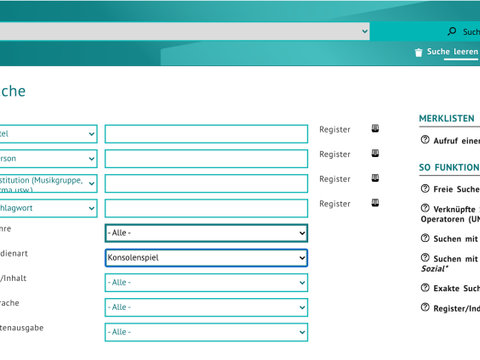The image size is (480, 360).
Task: Focus the Schlagwort text input field
Action: [206, 208]
